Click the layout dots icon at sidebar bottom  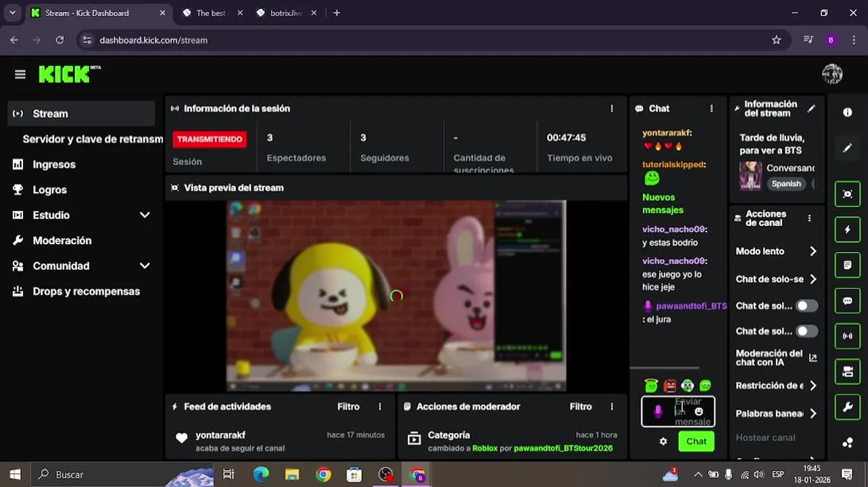(848, 443)
